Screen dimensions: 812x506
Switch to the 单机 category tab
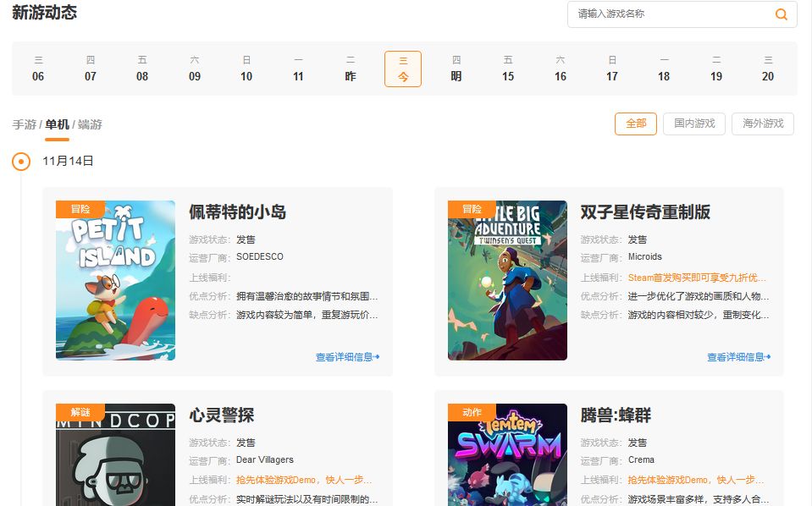click(57, 124)
